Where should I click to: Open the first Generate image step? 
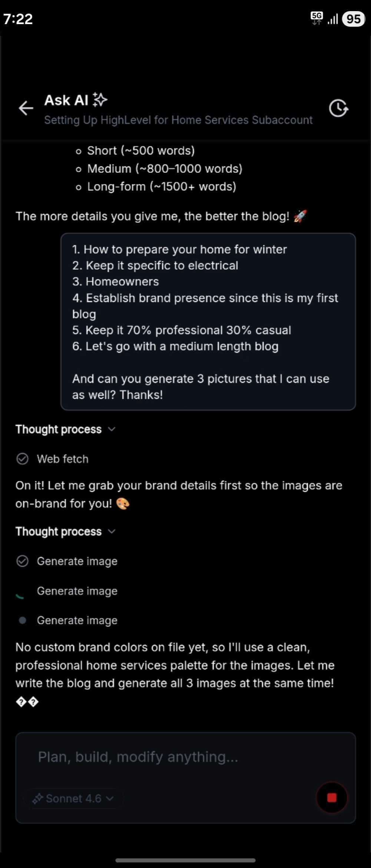point(77,561)
